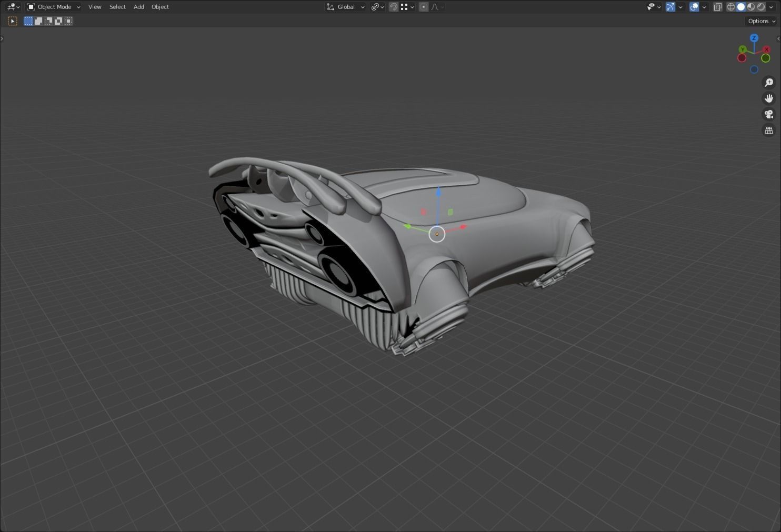The height and width of the screenshot is (532, 781).
Task: Expand the toolbar with the left edge arrow
Action: (x=2, y=38)
